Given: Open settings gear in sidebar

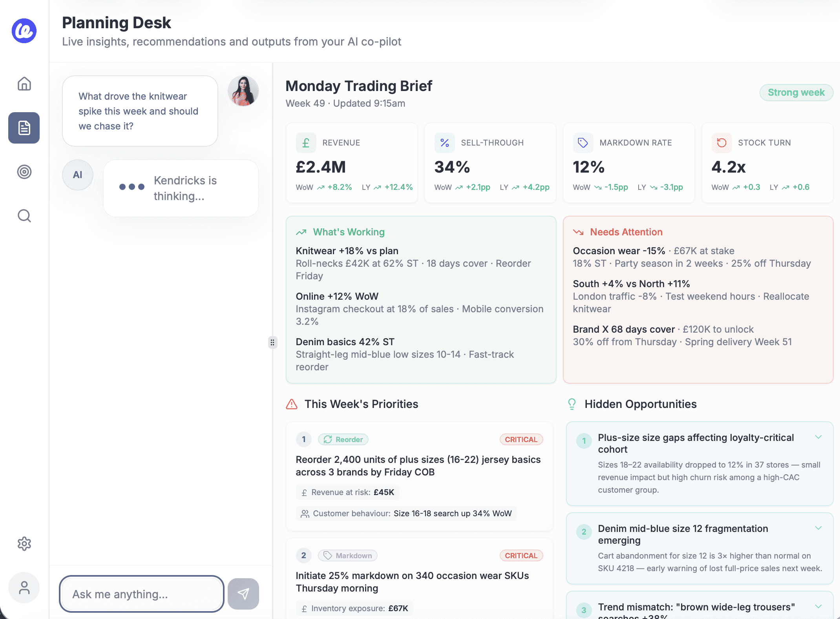Looking at the screenshot, I should pos(24,543).
